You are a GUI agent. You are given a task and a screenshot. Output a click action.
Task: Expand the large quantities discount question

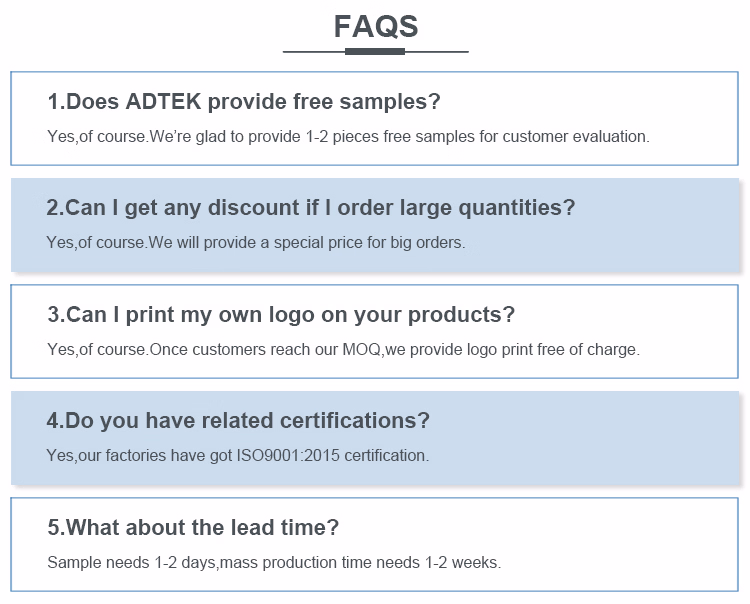(x=311, y=208)
